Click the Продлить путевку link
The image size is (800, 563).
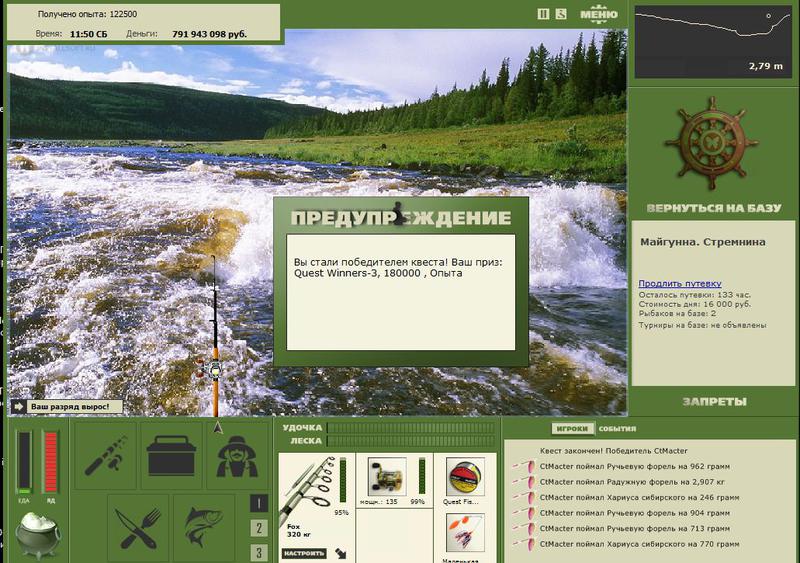[680, 283]
